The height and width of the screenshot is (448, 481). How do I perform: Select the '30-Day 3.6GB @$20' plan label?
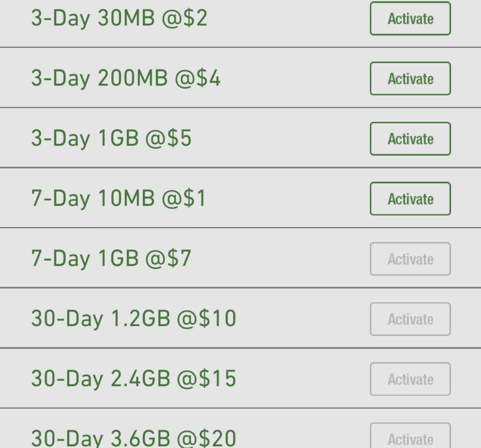coord(133,438)
